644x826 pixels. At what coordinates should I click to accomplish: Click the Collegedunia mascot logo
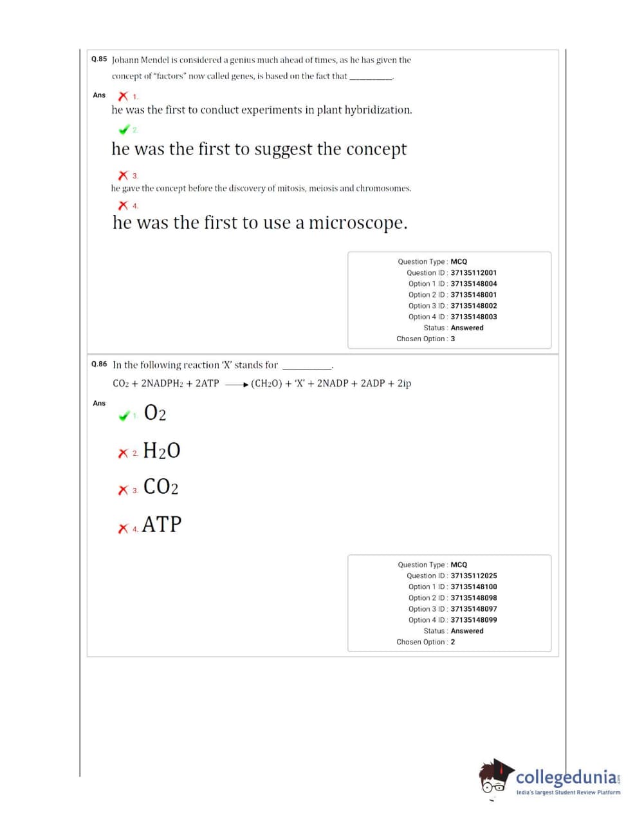click(495, 778)
